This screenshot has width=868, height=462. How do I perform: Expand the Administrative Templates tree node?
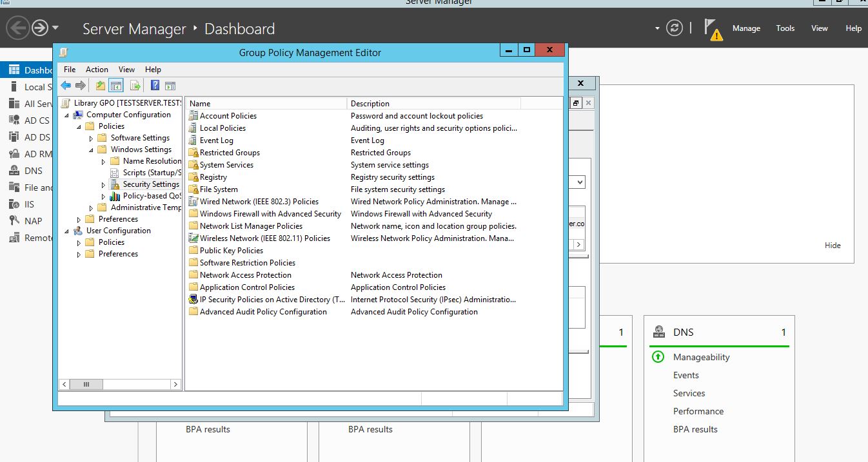[x=92, y=207]
